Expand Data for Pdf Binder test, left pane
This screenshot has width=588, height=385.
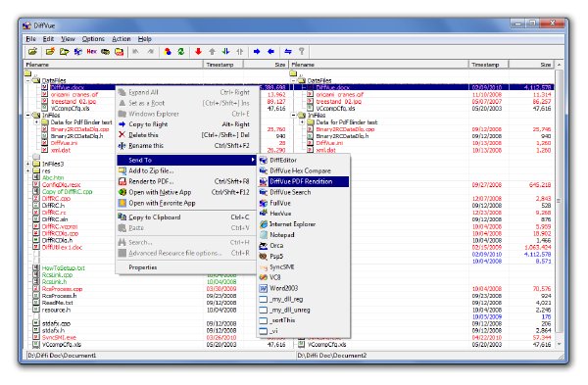coord(36,122)
